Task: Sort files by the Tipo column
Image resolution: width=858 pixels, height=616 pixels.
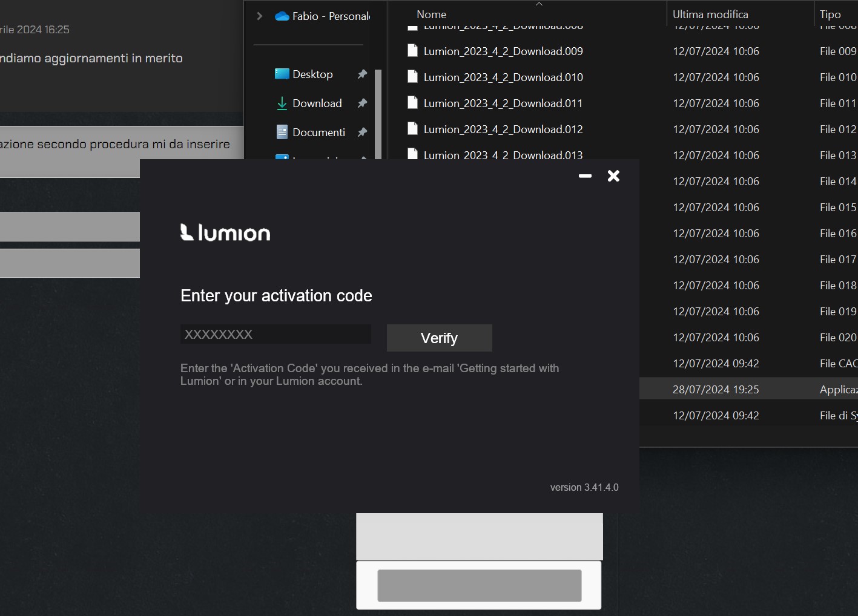Action: [x=830, y=15]
